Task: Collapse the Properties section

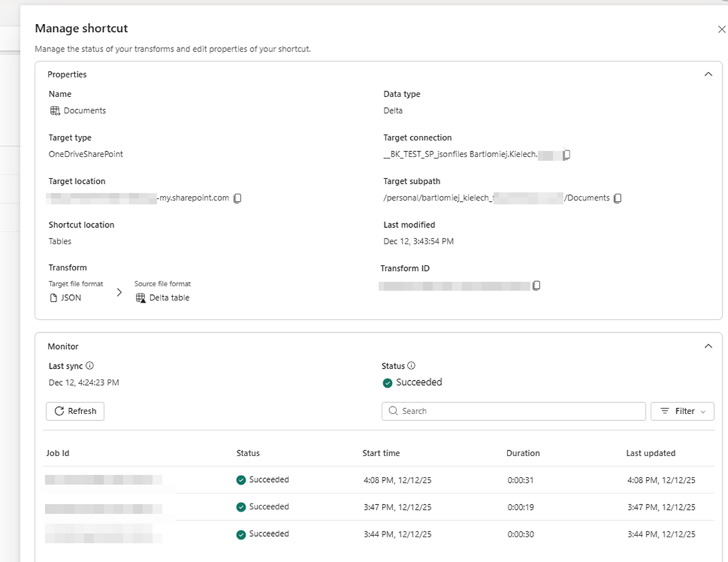Action: tap(708, 75)
